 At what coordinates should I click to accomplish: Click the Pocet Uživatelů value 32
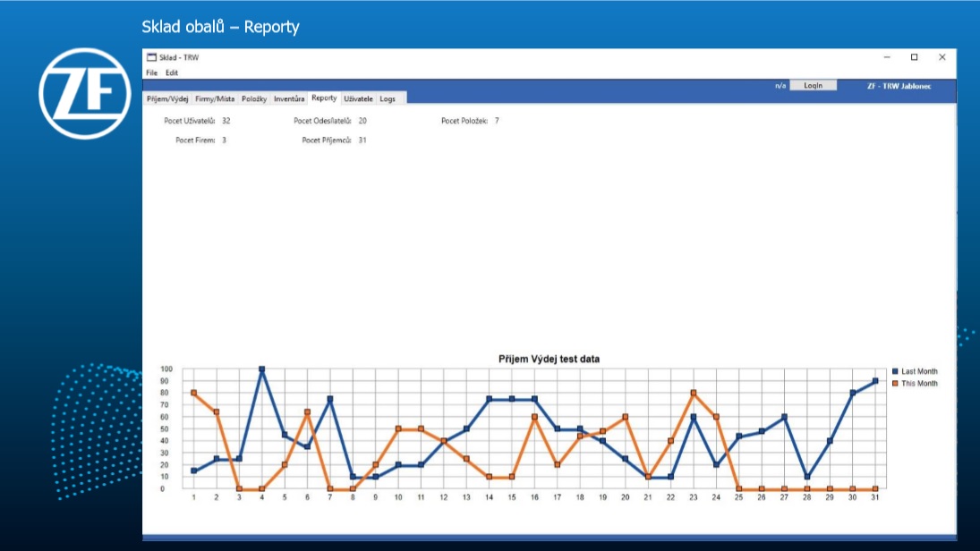[x=226, y=121]
